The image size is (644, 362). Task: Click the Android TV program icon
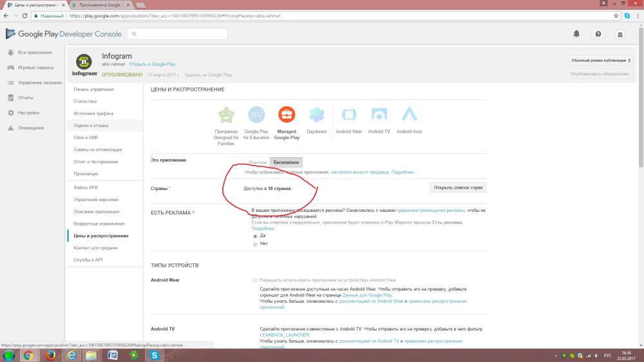(379, 115)
